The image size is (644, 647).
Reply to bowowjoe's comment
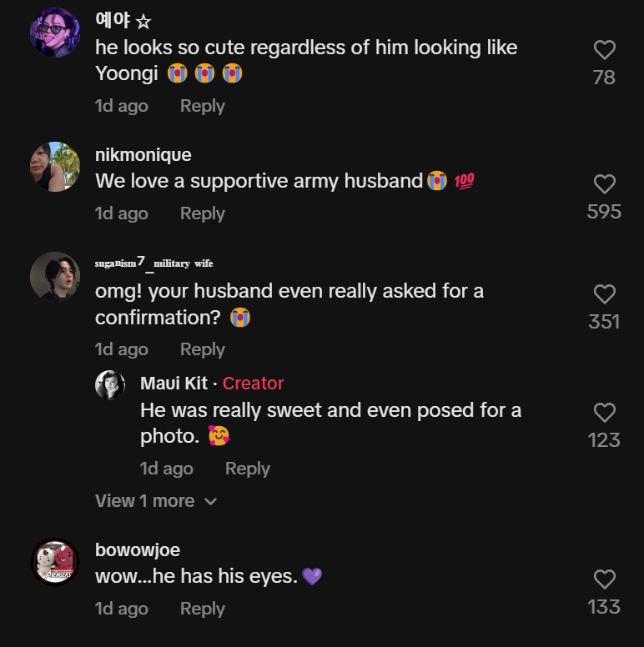(x=203, y=609)
